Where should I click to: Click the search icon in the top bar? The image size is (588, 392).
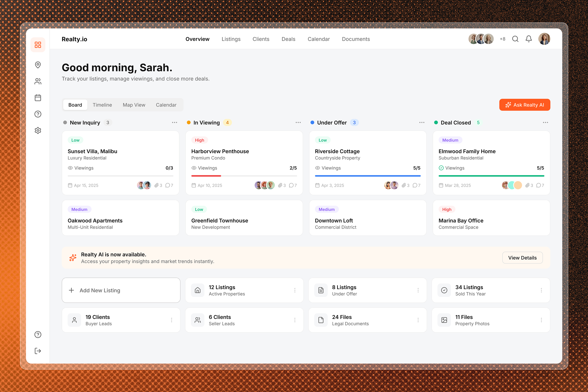coord(515,39)
